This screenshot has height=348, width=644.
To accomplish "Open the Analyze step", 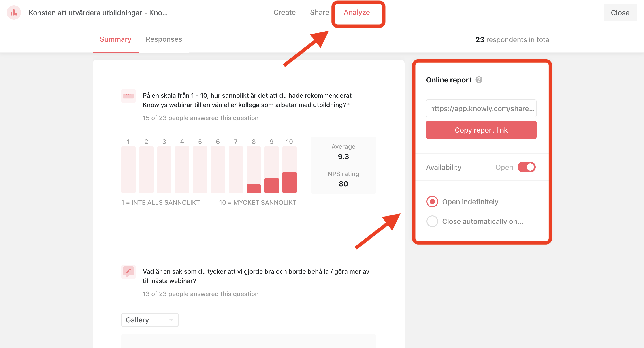I will click(x=356, y=12).
